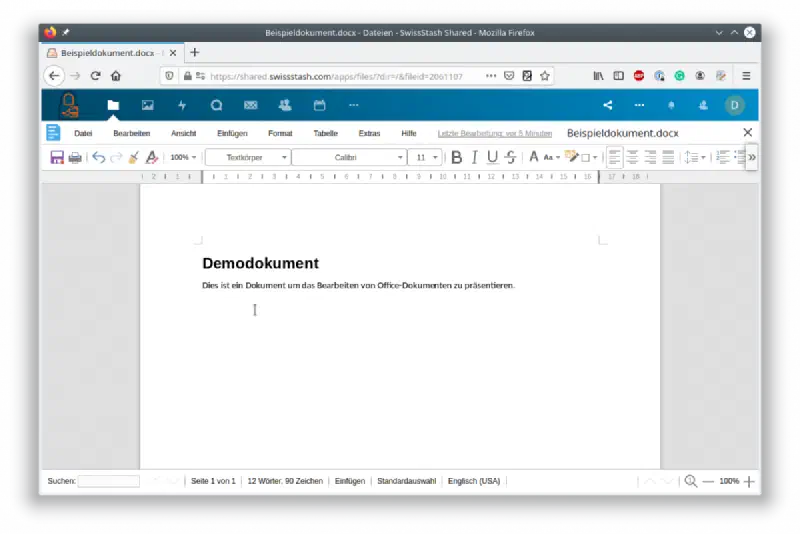Open the character case Aa dropdown
The width and height of the screenshot is (800, 534).
click(551, 157)
